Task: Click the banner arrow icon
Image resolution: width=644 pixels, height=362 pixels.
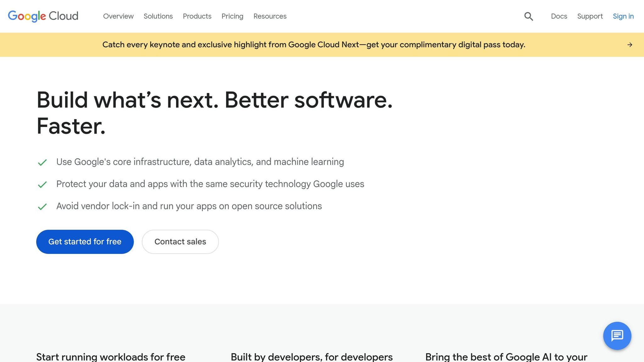Action: pos(630,45)
